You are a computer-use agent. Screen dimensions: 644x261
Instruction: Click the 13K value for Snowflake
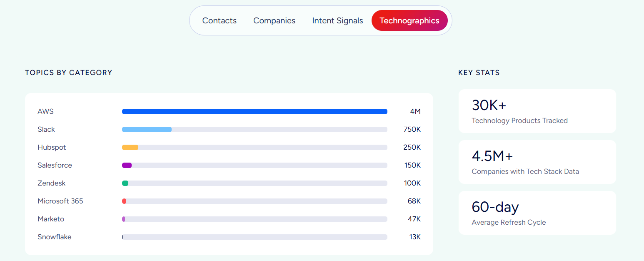pos(415,237)
